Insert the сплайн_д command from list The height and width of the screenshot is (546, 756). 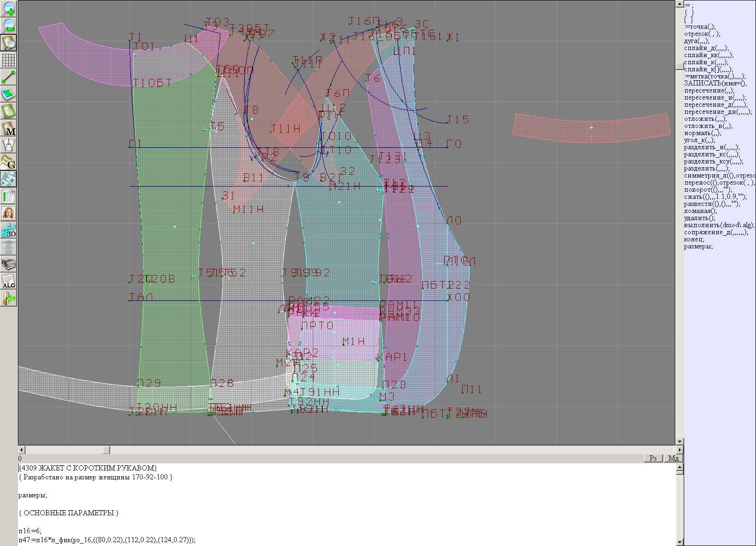click(706, 48)
